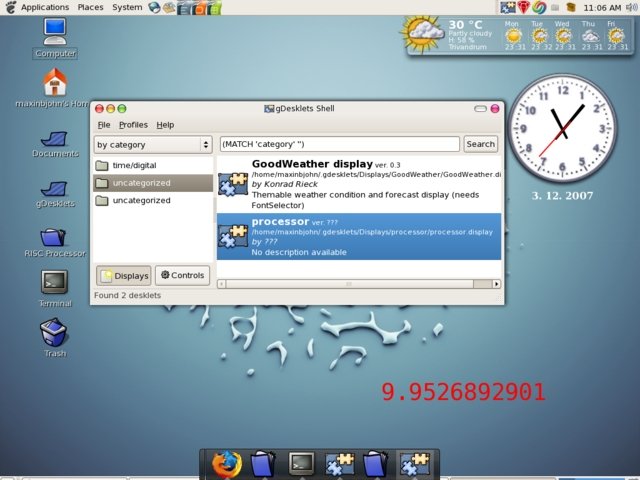Open the File menu in gDesklets Shell
Viewport: 640px width, 480px height.
103,125
